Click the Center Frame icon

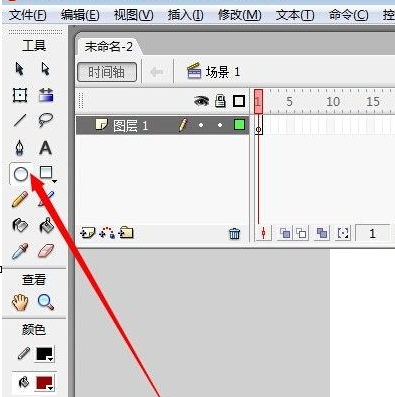pyautogui.click(x=263, y=233)
